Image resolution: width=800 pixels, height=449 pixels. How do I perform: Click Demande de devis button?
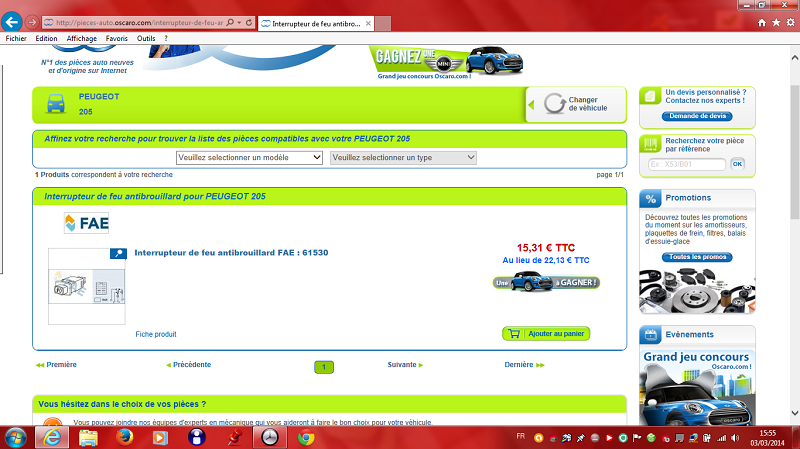click(x=697, y=116)
